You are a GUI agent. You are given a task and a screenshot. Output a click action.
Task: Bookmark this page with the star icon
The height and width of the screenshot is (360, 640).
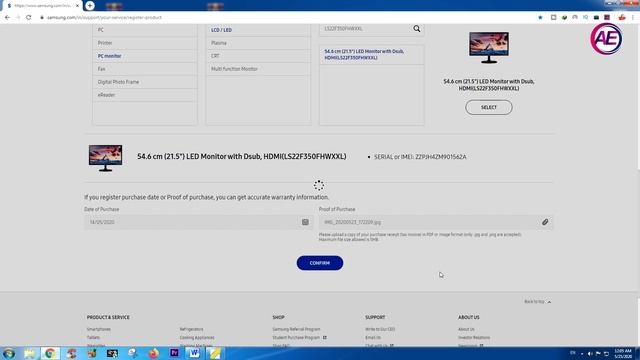540,18
